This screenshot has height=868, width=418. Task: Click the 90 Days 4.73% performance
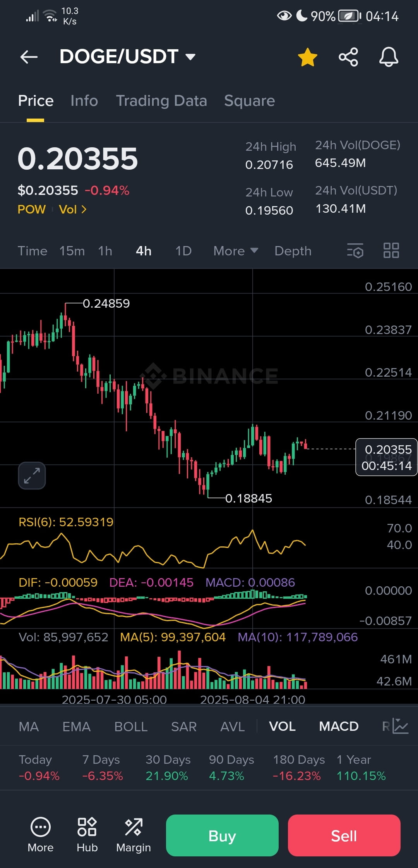231,768
